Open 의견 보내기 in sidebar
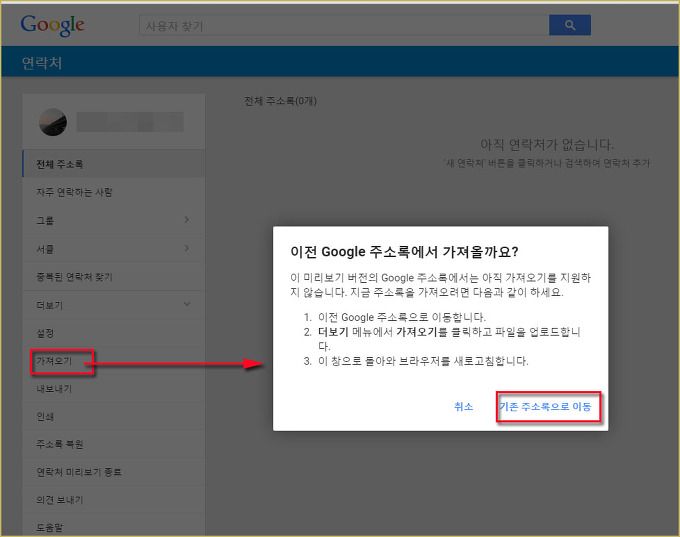The width and height of the screenshot is (680, 537). (x=114, y=500)
